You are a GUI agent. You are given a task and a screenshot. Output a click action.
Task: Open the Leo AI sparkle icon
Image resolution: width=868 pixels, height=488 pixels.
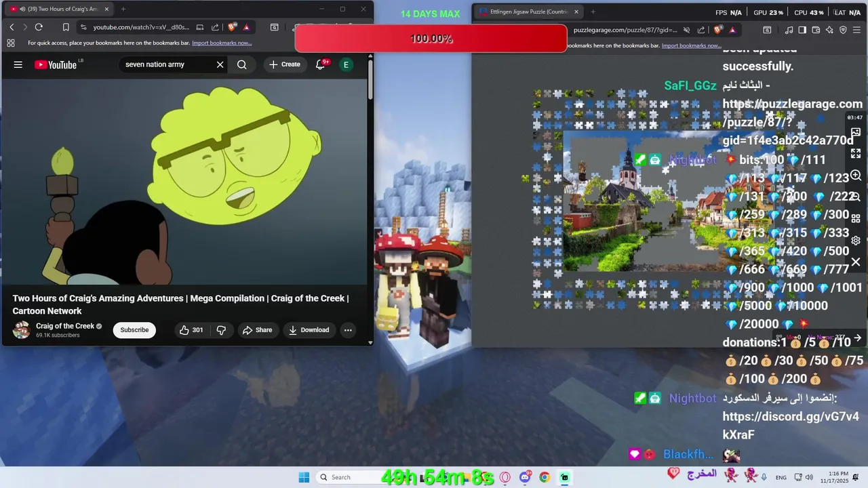pos(829,30)
